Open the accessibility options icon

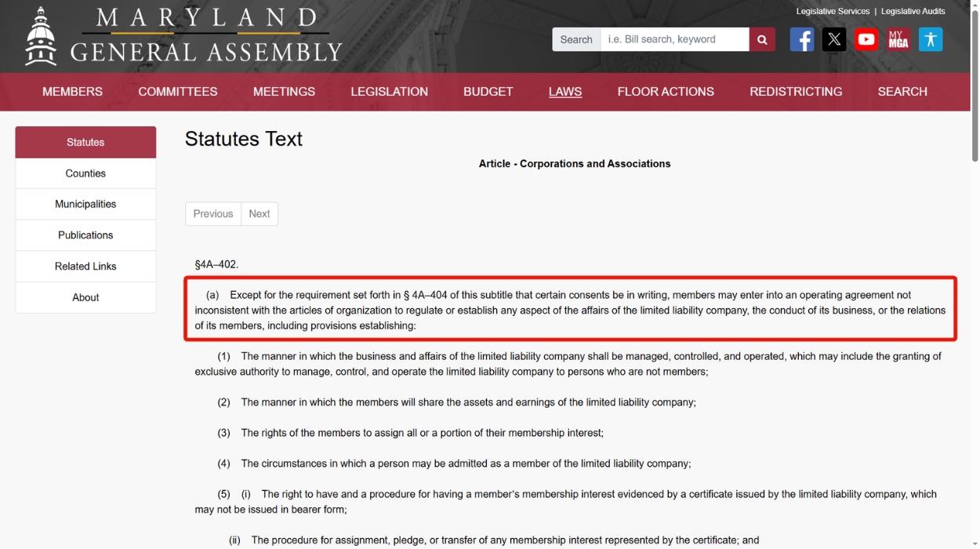tap(931, 39)
